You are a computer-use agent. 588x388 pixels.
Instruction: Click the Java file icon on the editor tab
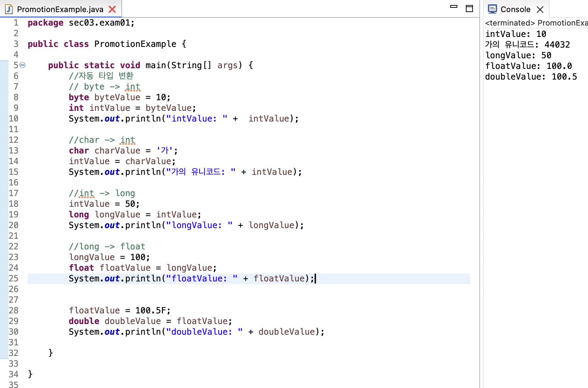(9, 9)
